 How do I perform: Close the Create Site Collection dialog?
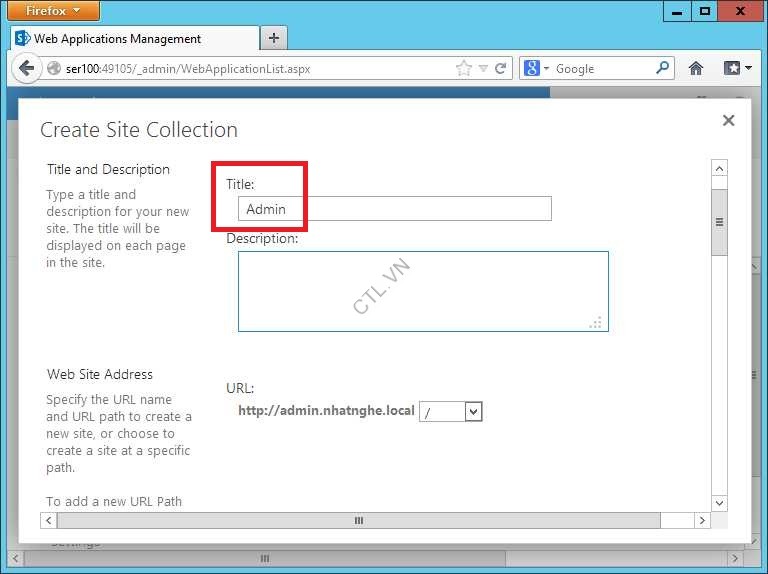tap(728, 120)
